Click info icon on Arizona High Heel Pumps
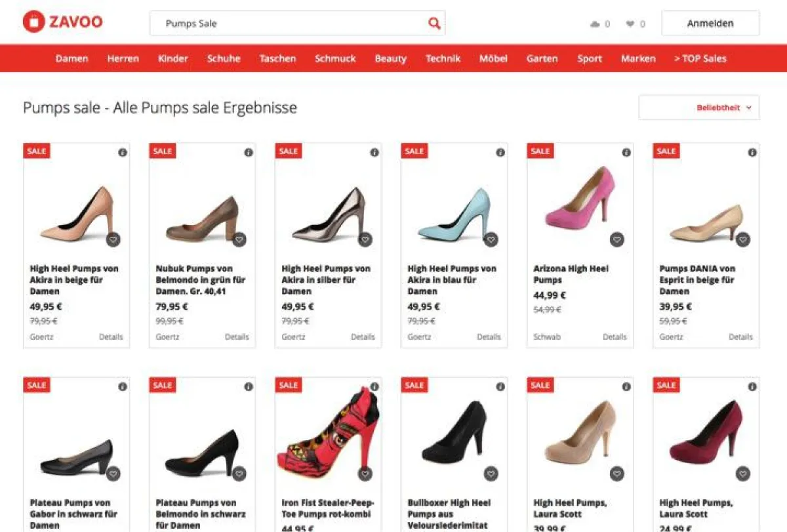 point(626,152)
